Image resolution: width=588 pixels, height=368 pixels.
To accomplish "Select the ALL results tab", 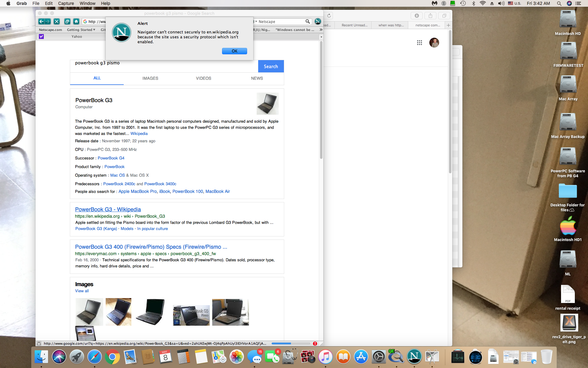I will (97, 78).
